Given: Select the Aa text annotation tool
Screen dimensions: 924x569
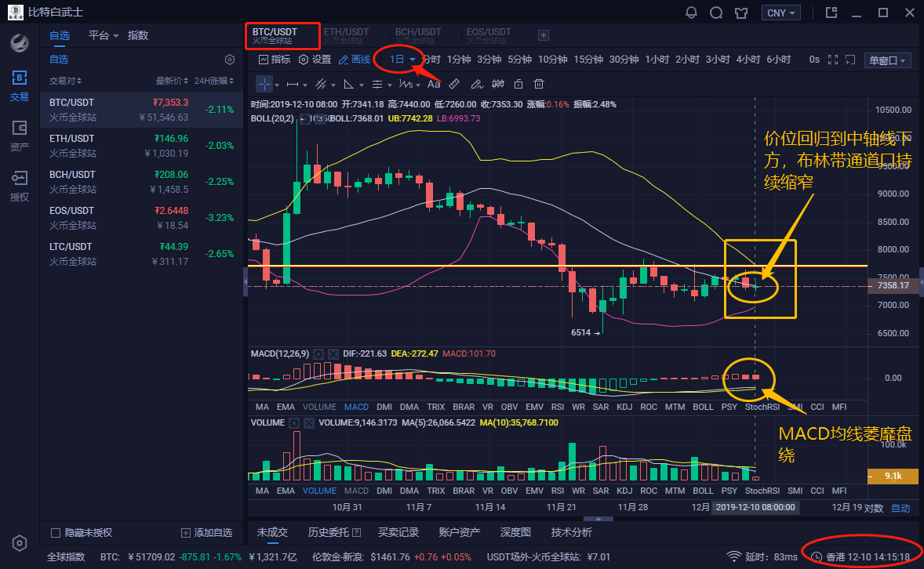Looking at the screenshot, I should 434,84.
